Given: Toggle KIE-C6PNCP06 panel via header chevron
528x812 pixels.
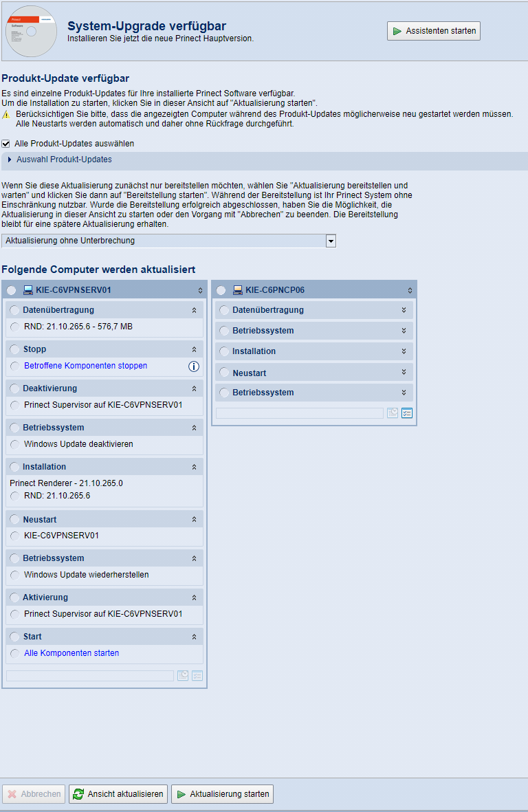Looking at the screenshot, I should click(x=410, y=291).
